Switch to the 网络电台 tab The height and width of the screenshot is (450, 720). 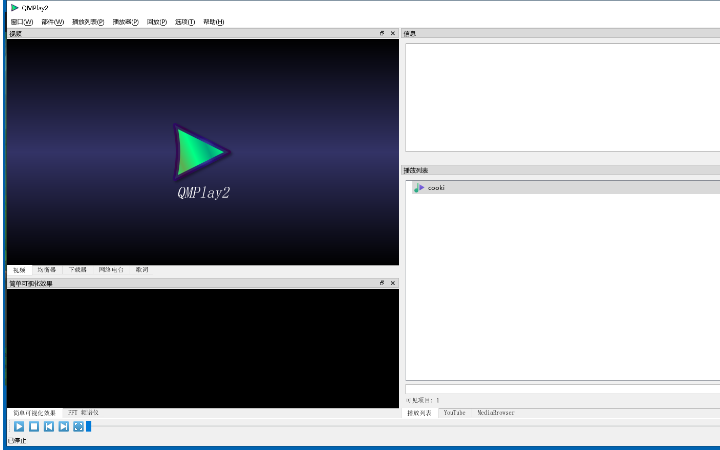pyautogui.click(x=111, y=270)
